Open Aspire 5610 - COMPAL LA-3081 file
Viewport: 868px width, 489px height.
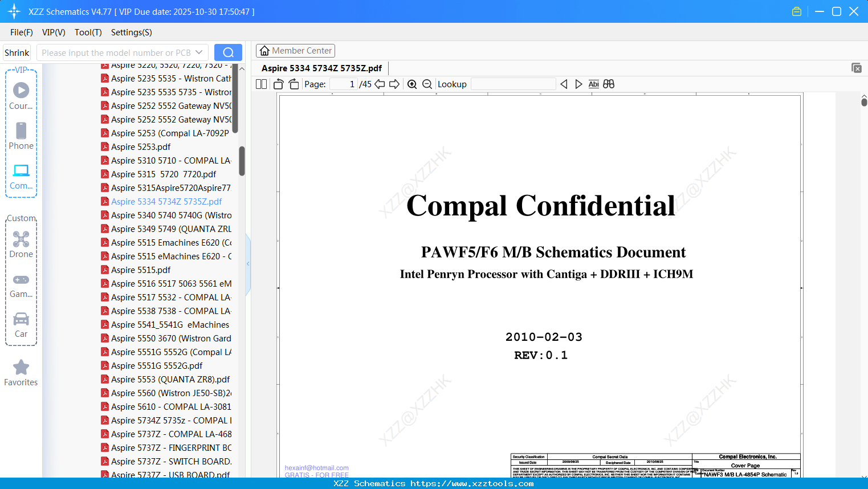coord(166,407)
